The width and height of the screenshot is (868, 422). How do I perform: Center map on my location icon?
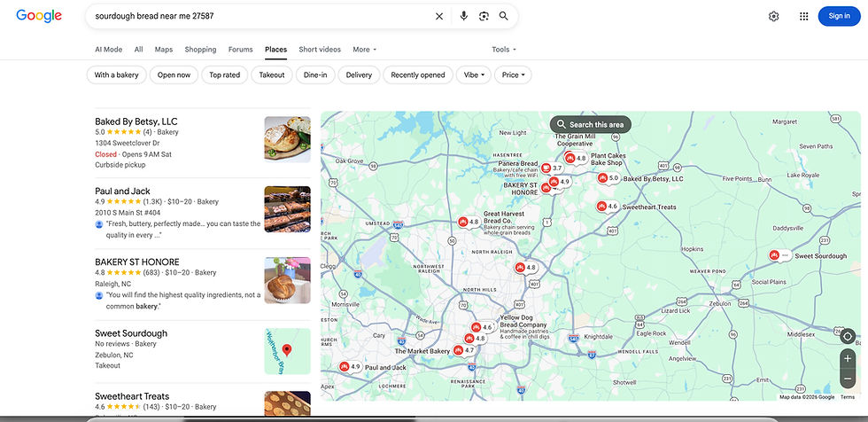(x=847, y=336)
